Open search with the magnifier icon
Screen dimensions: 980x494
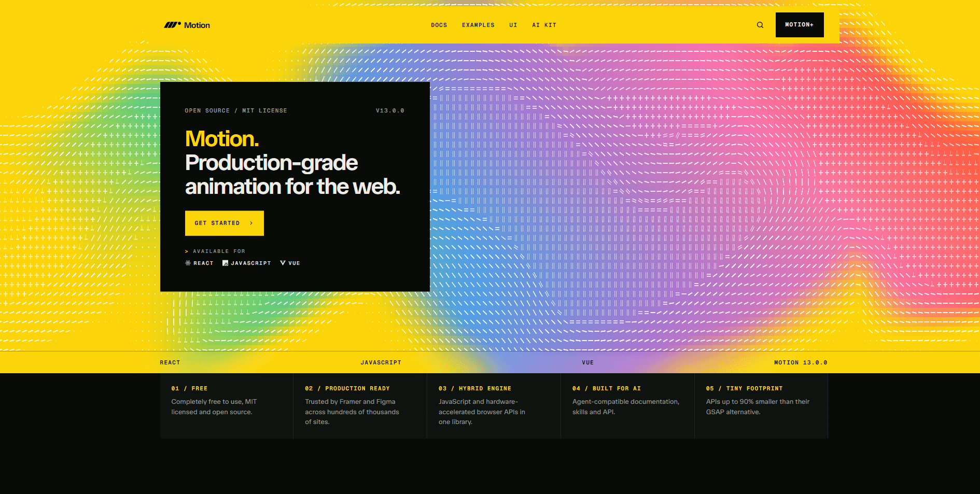tap(760, 25)
